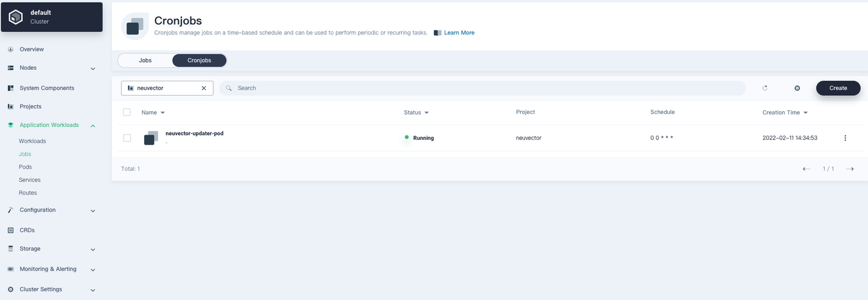This screenshot has height=300, width=868.
Task: Collapse the Application Workloads section
Action: point(93,125)
